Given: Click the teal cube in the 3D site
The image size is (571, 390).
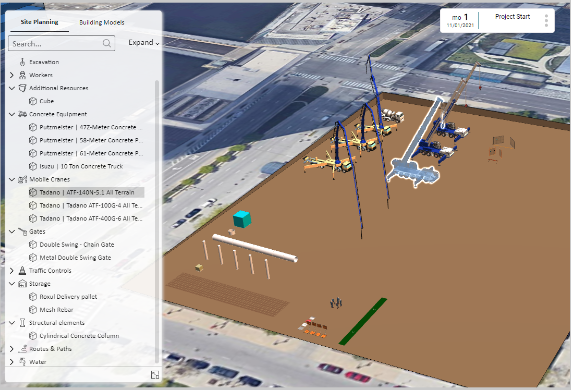Looking at the screenshot, I should point(242,219).
